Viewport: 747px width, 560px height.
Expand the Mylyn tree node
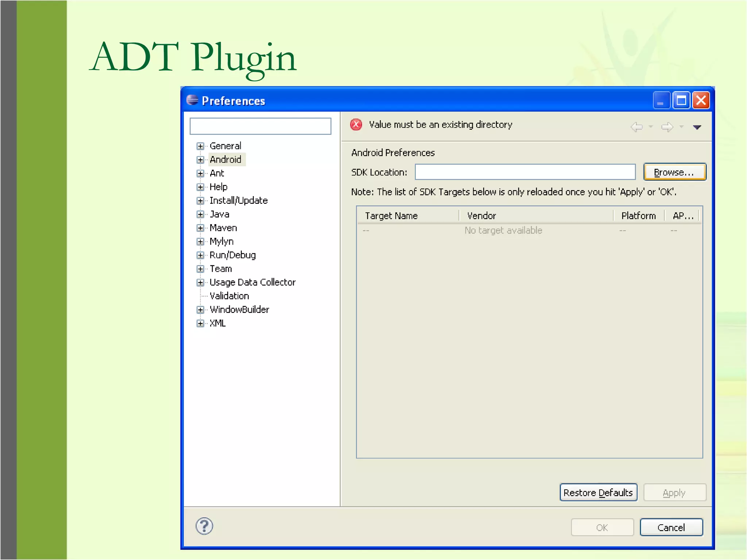(x=200, y=241)
